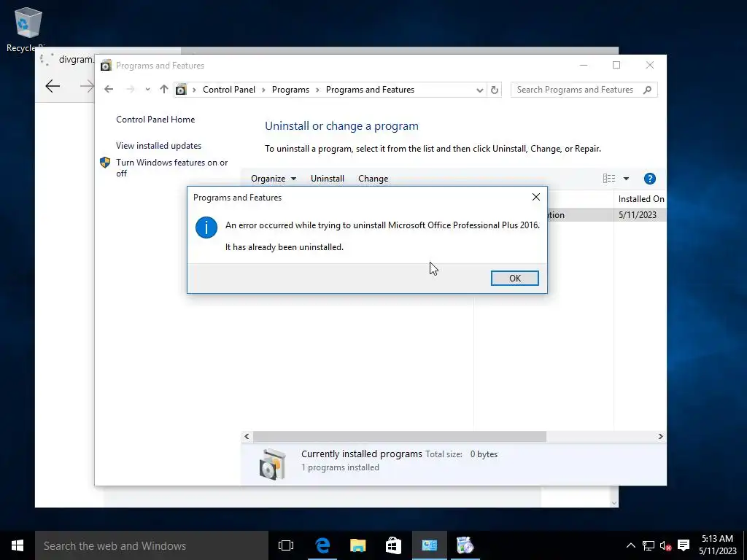Launch Microsoft Edge from taskbar
The height and width of the screenshot is (560, 747).
point(322,545)
